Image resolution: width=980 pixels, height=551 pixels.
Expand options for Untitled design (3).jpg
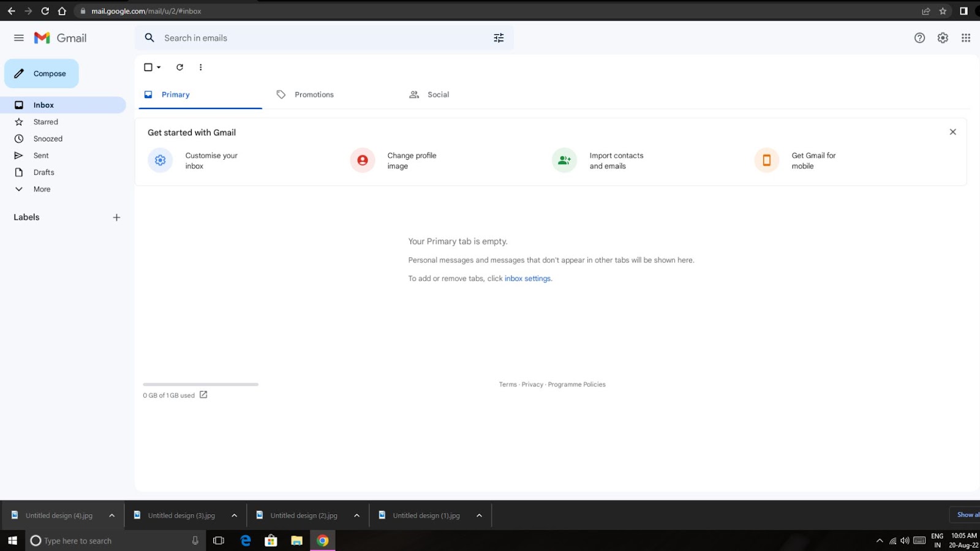tap(235, 515)
